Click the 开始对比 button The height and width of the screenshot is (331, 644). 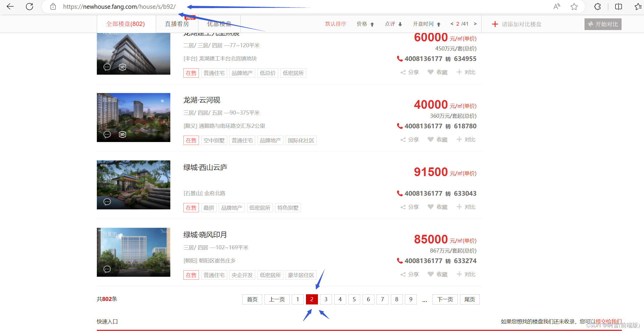pos(603,24)
